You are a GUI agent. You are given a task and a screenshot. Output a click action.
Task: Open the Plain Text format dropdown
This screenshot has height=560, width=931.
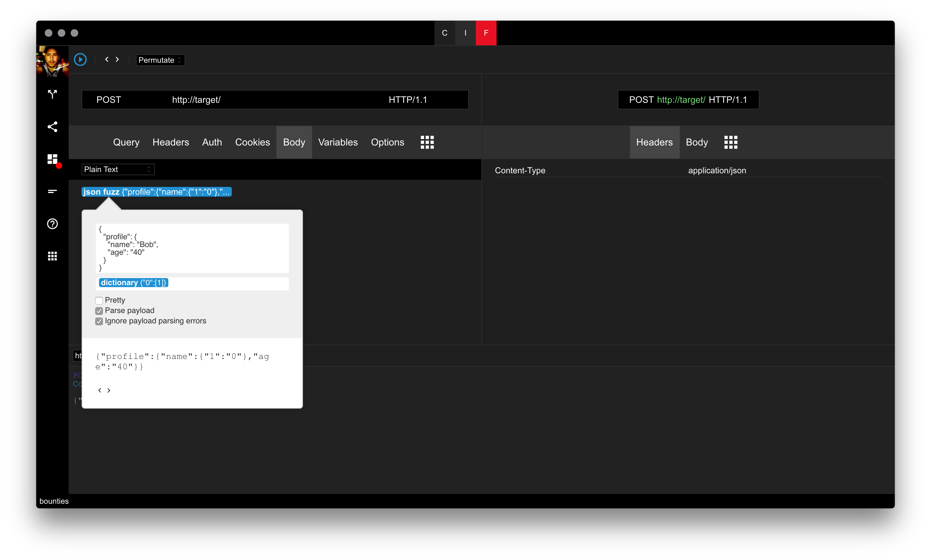pyautogui.click(x=118, y=169)
